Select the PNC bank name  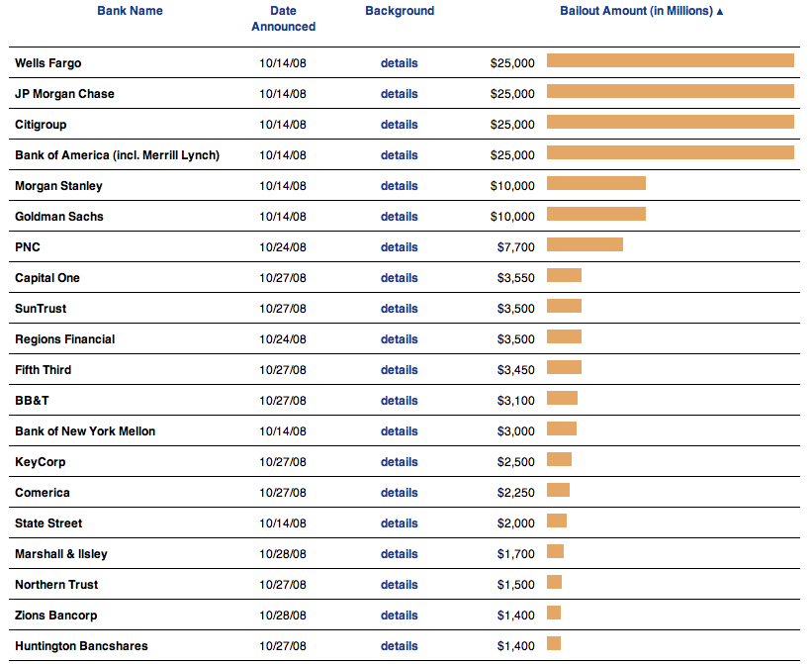click(x=28, y=247)
